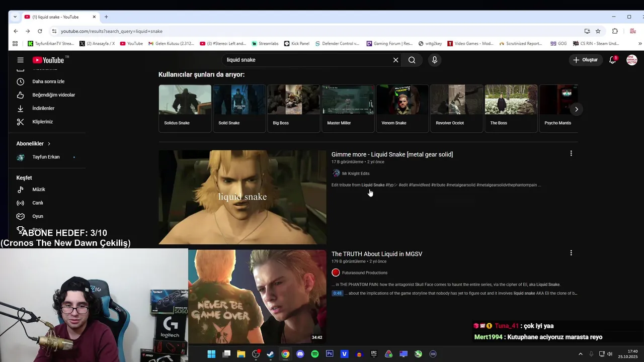
Task: Open the Chrome apps grid icon
Action: click(x=15, y=44)
